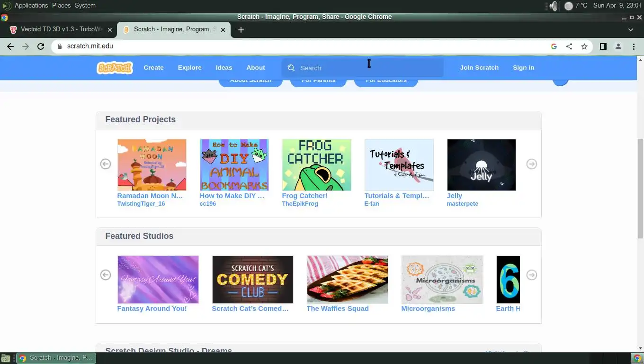The height and width of the screenshot is (364, 644).
Task: Click the Chrome icon at bottom-right panel
Action: [637, 358]
